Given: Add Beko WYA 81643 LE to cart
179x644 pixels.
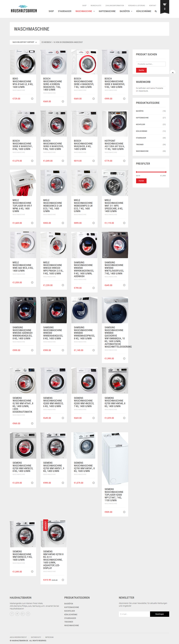Looking at the screenshot, I should pos(32,99).
